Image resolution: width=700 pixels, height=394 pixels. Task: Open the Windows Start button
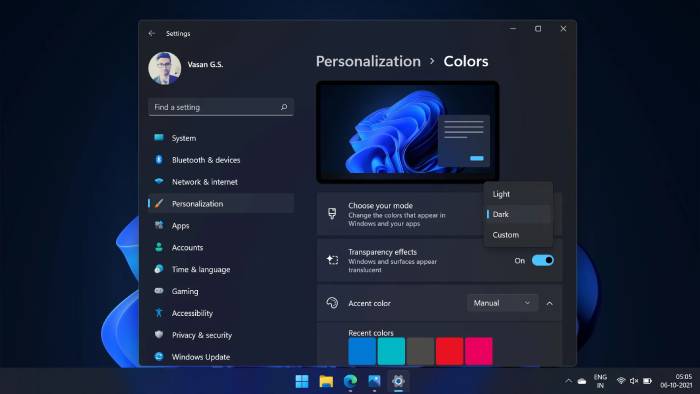pyautogui.click(x=302, y=382)
